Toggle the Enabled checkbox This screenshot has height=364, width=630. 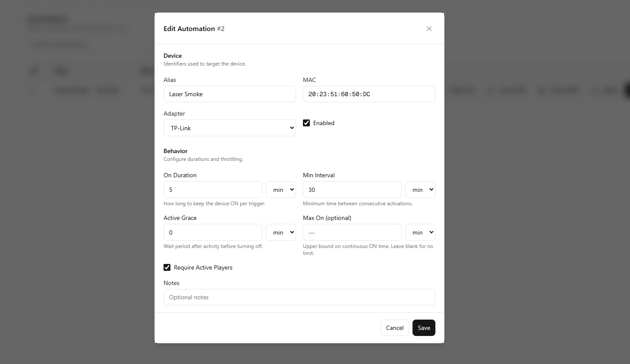[x=306, y=123]
